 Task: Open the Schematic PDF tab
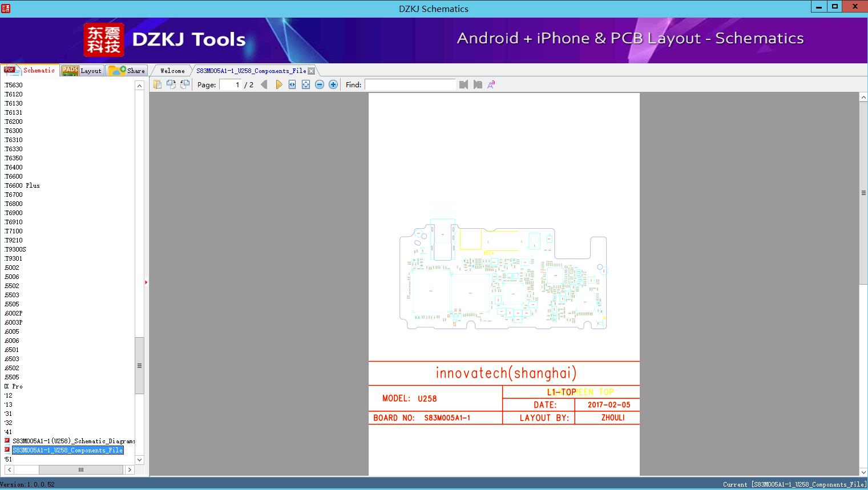point(30,70)
